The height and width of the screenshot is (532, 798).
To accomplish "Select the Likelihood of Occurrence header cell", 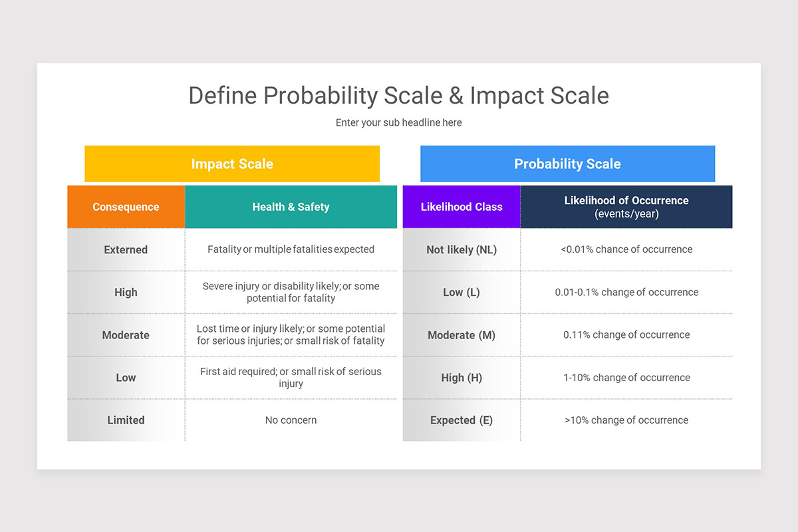I will (626, 207).
